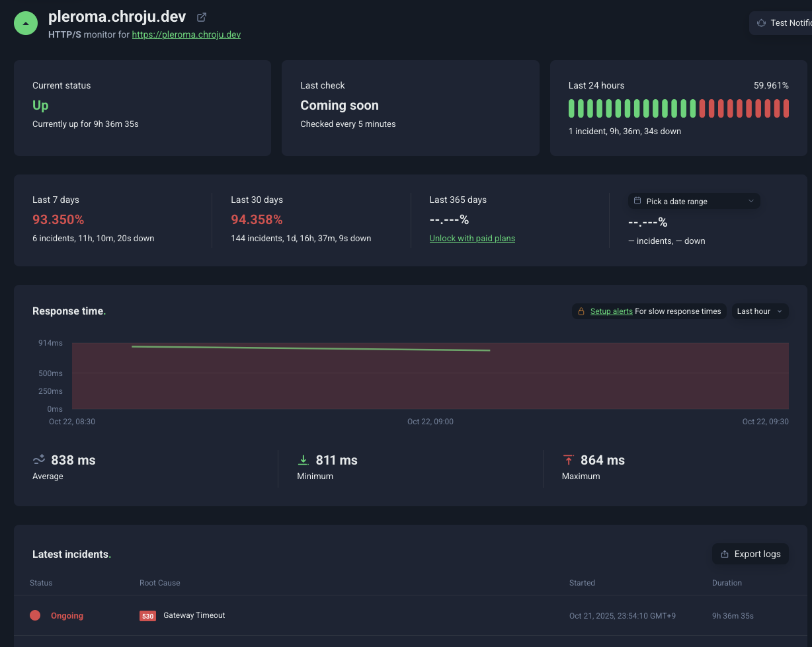
Task: Click the red 530 status code badge
Action: (147, 616)
